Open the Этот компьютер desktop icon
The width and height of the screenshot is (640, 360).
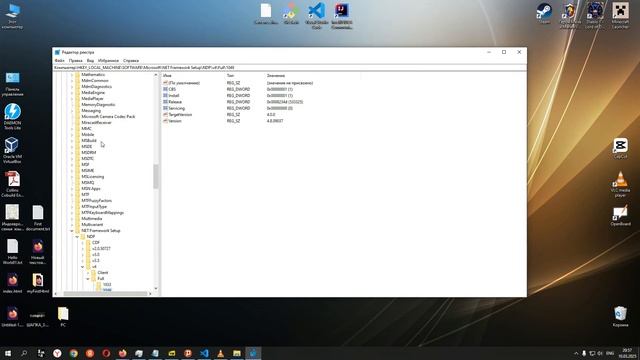[12, 16]
